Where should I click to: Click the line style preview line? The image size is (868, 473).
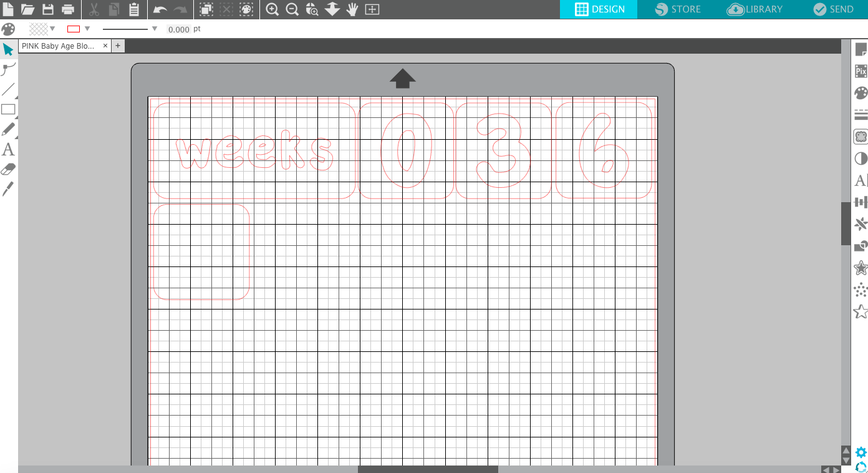click(x=126, y=29)
